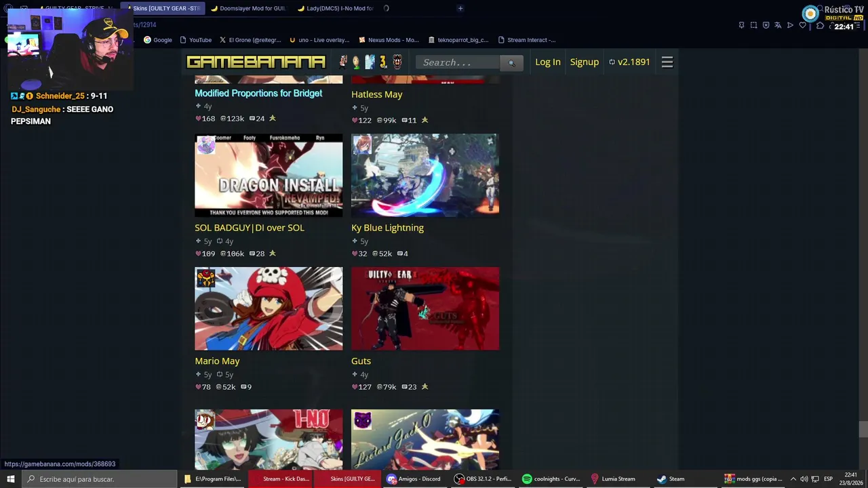Viewport: 868px width, 488px height.
Task: Open Lumia Stream from the taskbar
Action: 614,479
